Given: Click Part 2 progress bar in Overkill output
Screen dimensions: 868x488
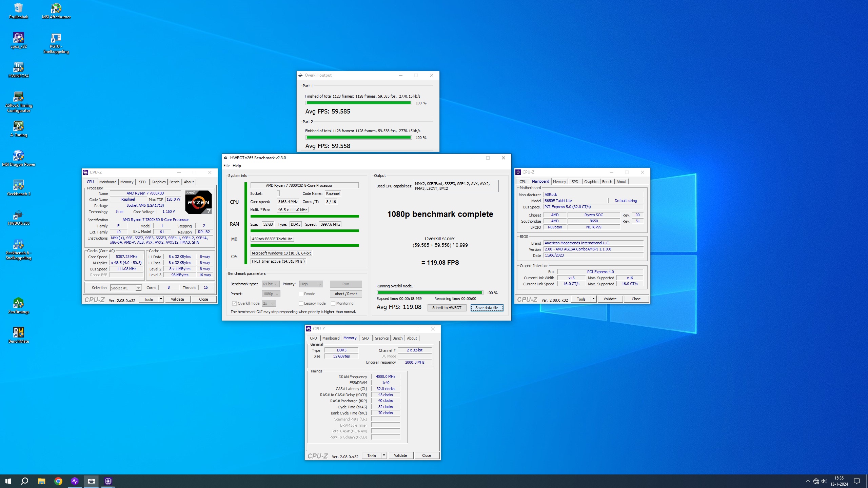Looking at the screenshot, I should coord(358,137).
